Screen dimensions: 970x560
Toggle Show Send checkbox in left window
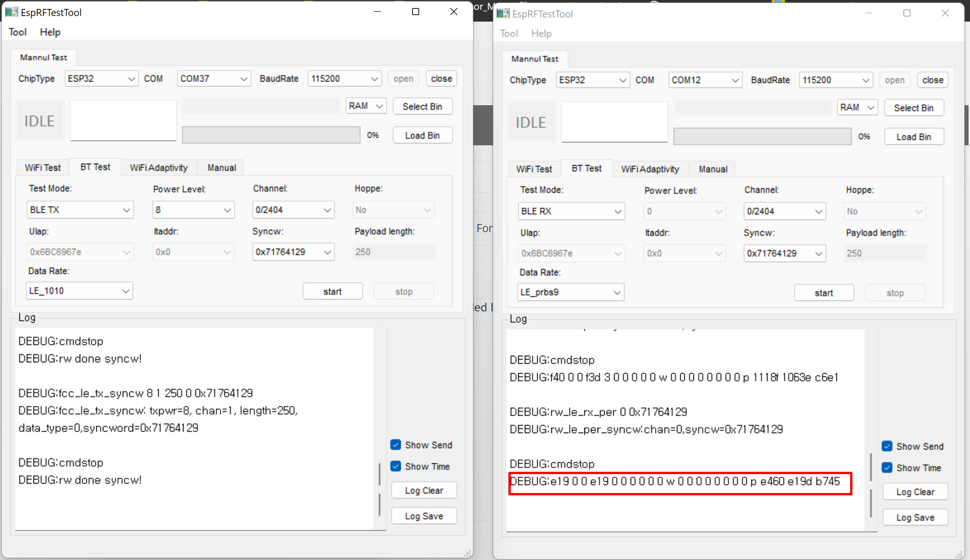[396, 445]
